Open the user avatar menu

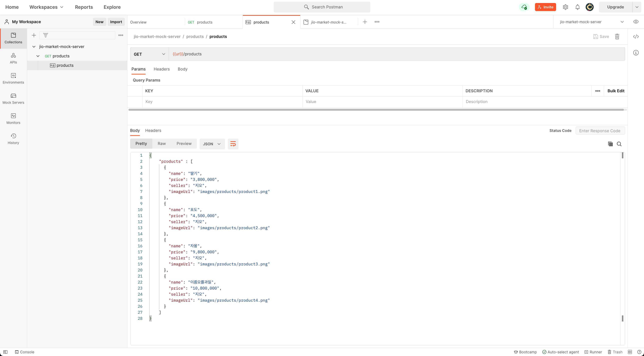(589, 7)
